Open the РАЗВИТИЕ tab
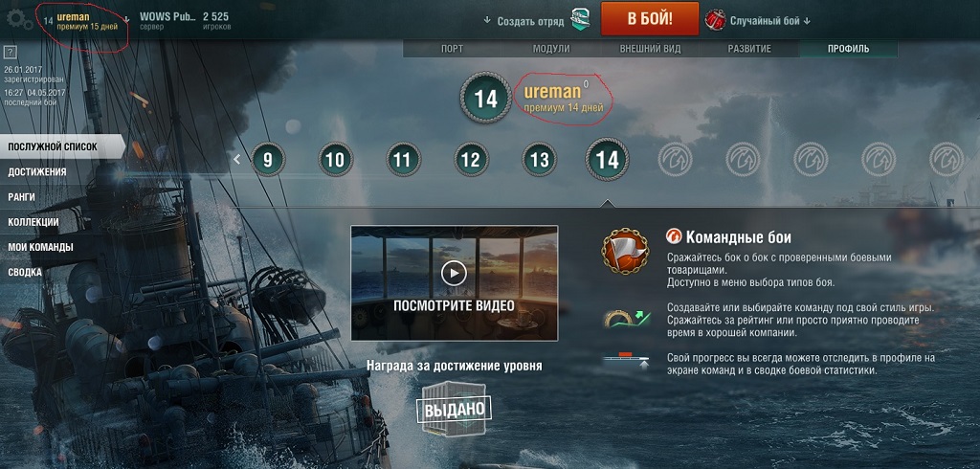The width and height of the screenshot is (980, 469). point(749,49)
